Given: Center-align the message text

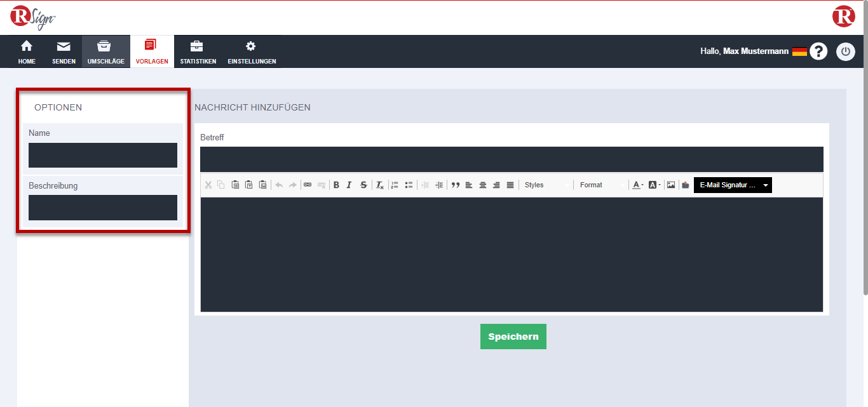Looking at the screenshot, I should point(483,185).
